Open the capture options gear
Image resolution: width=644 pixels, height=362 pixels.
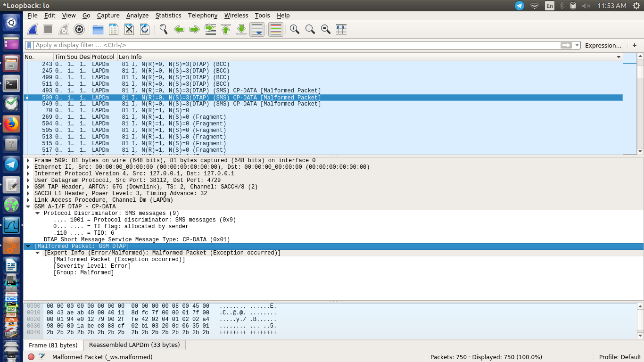(79, 29)
